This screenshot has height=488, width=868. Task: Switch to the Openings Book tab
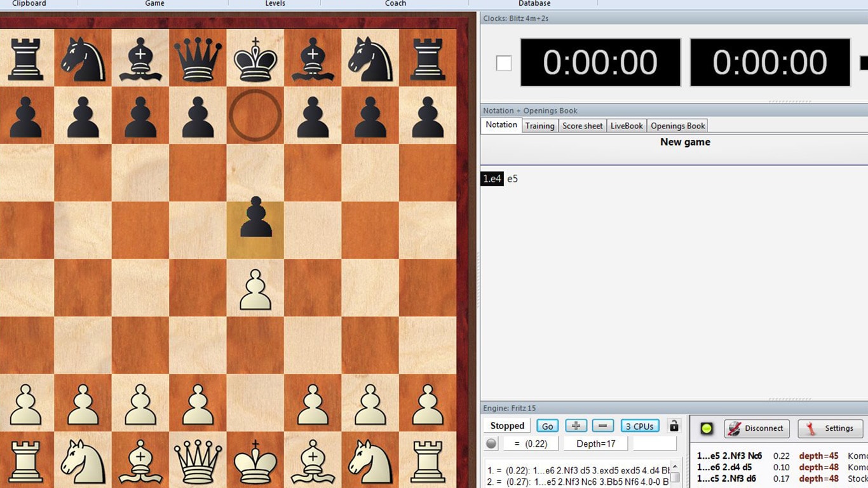[x=677, y=125]
